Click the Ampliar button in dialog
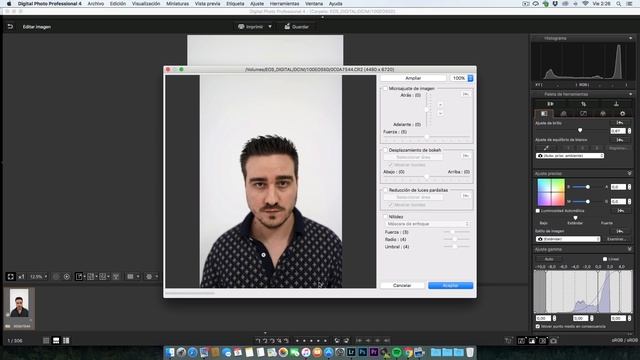The width and height of the screenshot is (640, 360). point(413,78)
